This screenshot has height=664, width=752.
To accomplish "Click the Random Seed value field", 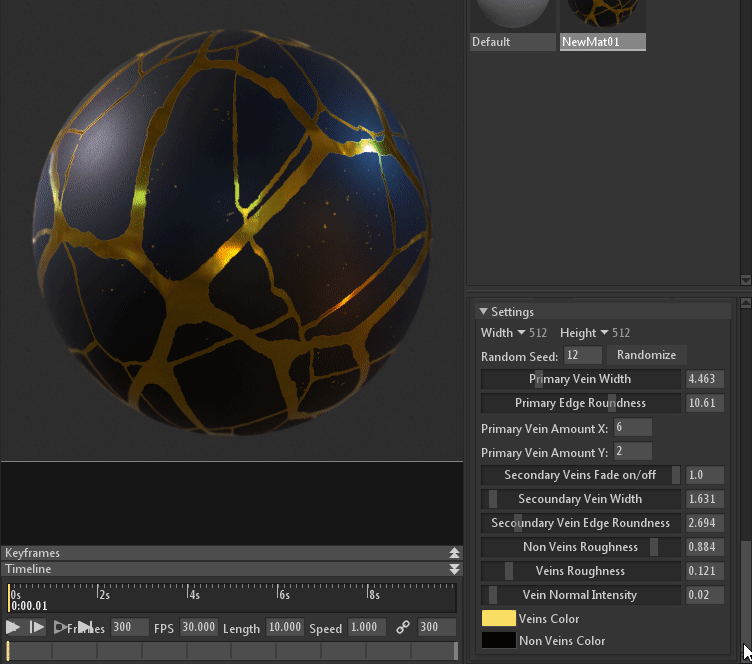I will tap(582, 355).
